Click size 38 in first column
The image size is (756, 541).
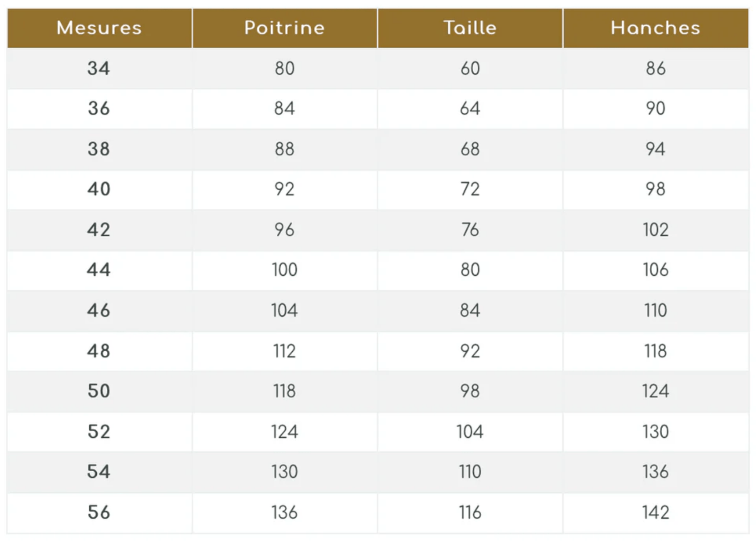pyautogui.click(x=99, y=149)
